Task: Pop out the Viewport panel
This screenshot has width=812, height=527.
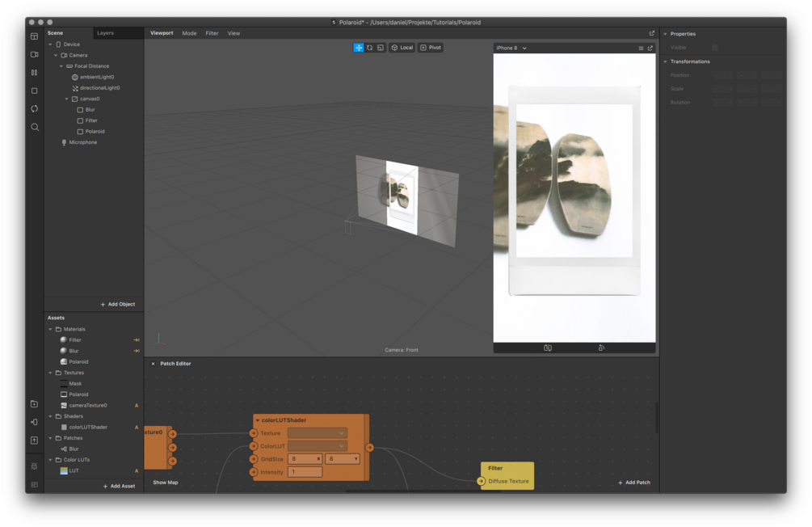Action: (652, 33)
